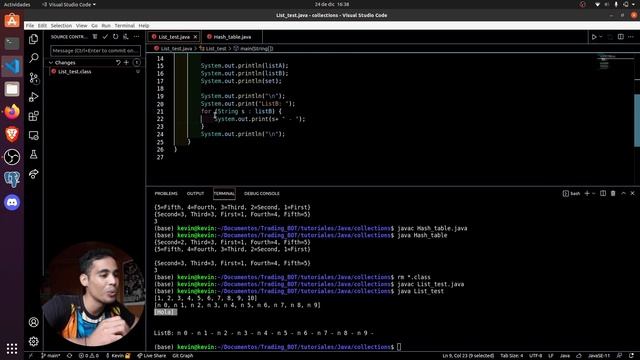Viewport: 640px width, 360px height.
Task: Switch to the Problems panel tab
Action: click(166, 193)
